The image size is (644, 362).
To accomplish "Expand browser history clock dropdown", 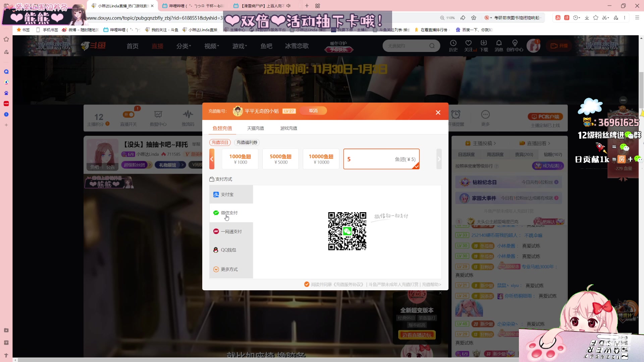I will (x=577, y=18).
